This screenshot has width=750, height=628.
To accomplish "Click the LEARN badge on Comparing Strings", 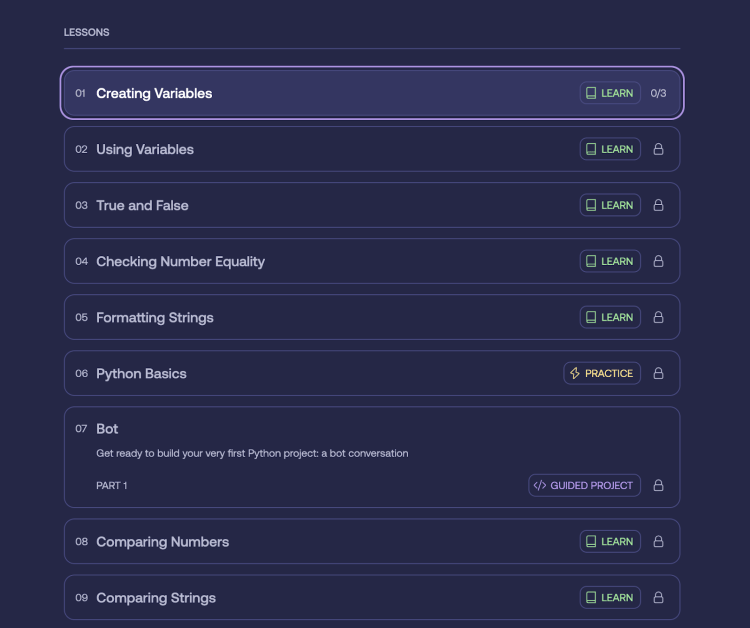I will point(610,597).
